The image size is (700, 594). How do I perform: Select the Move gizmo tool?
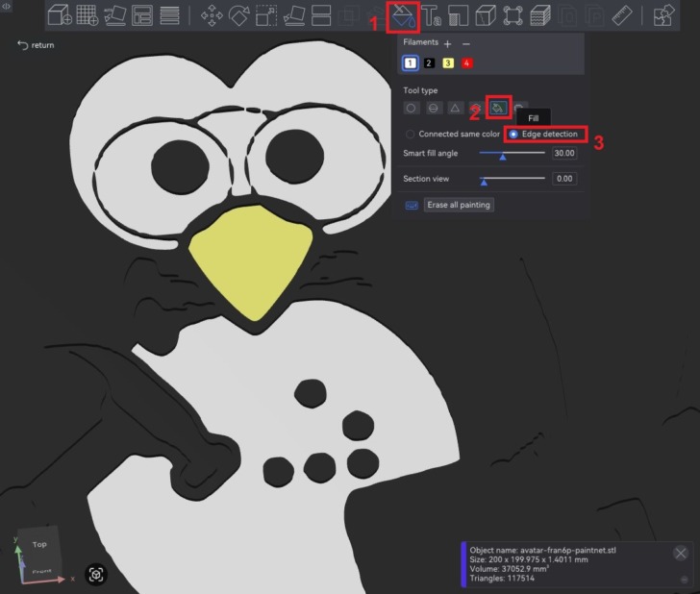(x=212, y=15)
